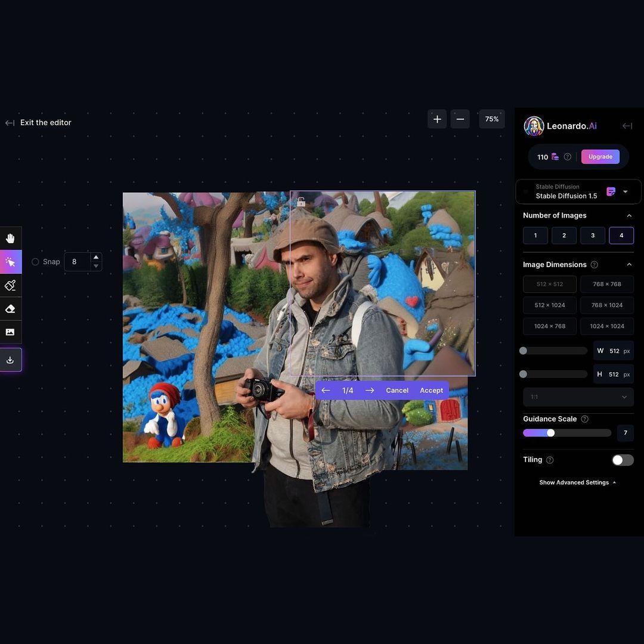Open the Leonardo.Ai profile avatar
This screenshot has width=644, height=644.
click(534, 126)
